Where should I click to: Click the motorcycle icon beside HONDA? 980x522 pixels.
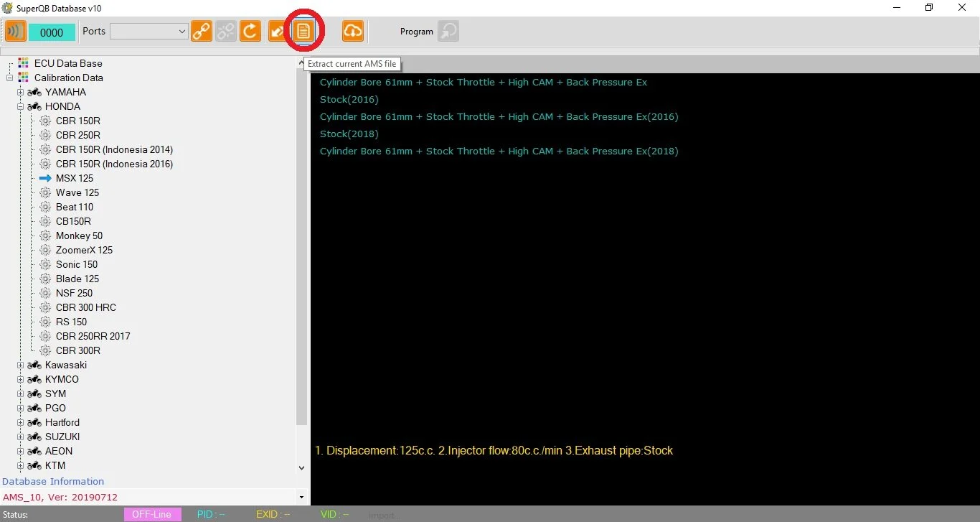pyautogui.click(x=34, y=106)
